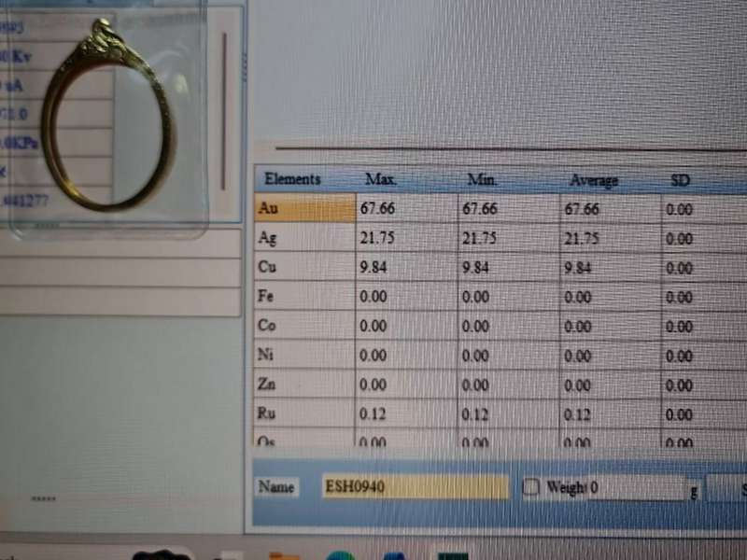Image resolution: width=747 pixels, height=560 pixels.
Task: Select the Fe element cell
Action: (x=303, y=297)
